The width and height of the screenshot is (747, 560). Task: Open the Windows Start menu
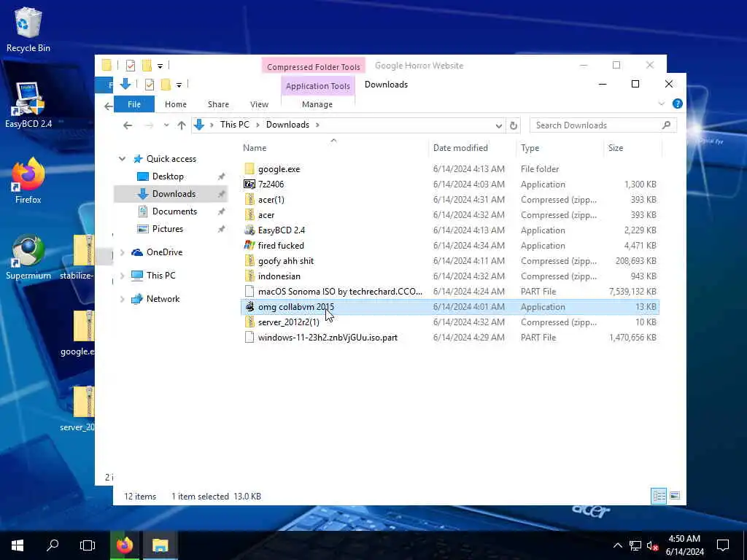tap(18, 545)
